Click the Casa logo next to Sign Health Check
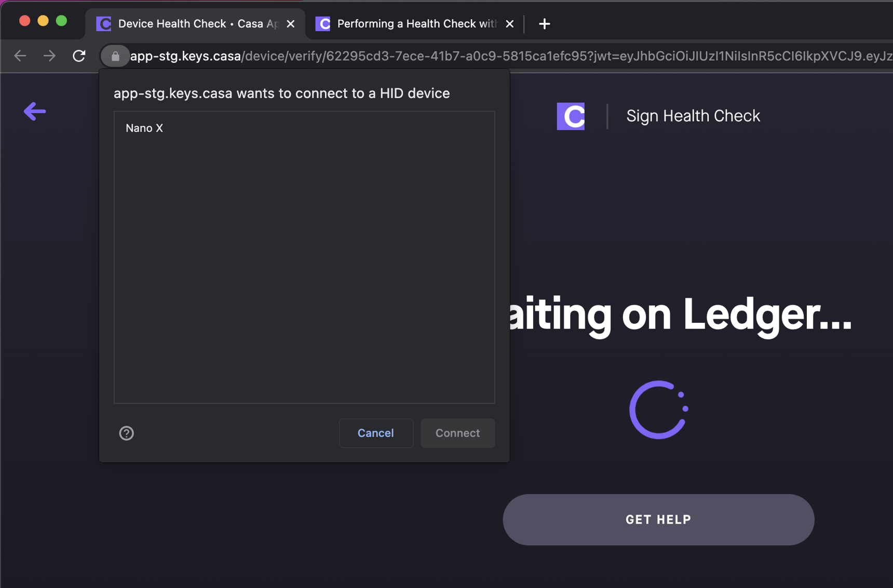Screen dimensions: 893x588 570,116
